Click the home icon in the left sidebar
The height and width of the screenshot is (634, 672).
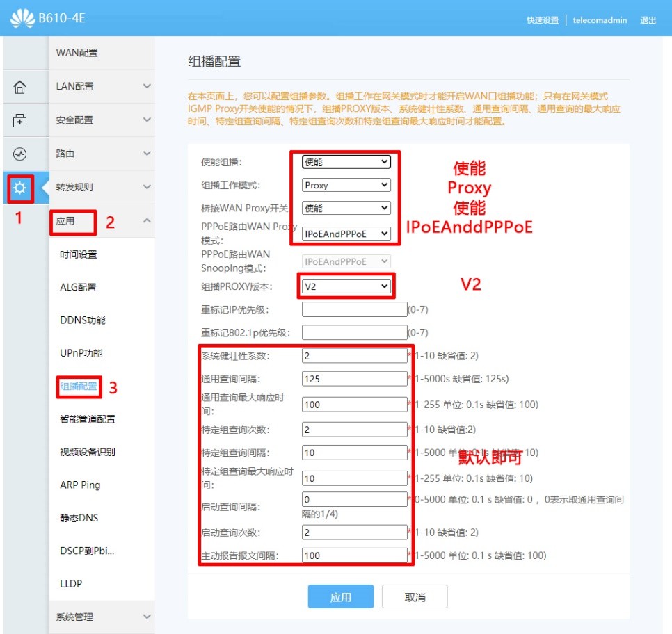point(21,86)
